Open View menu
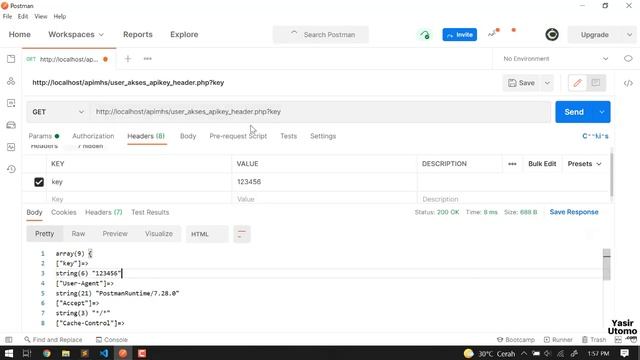The width and height of the screenshot is (640, 360). click(40, 16)
